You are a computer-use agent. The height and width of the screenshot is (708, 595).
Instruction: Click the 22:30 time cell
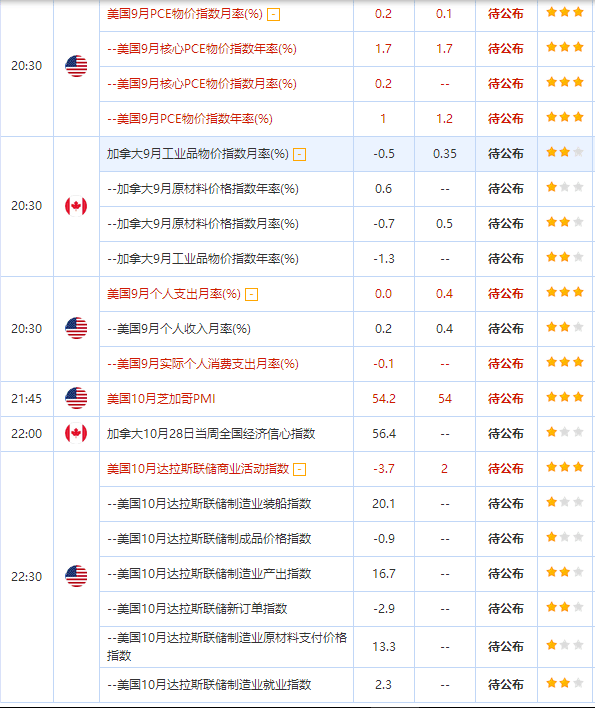(27, 577)
